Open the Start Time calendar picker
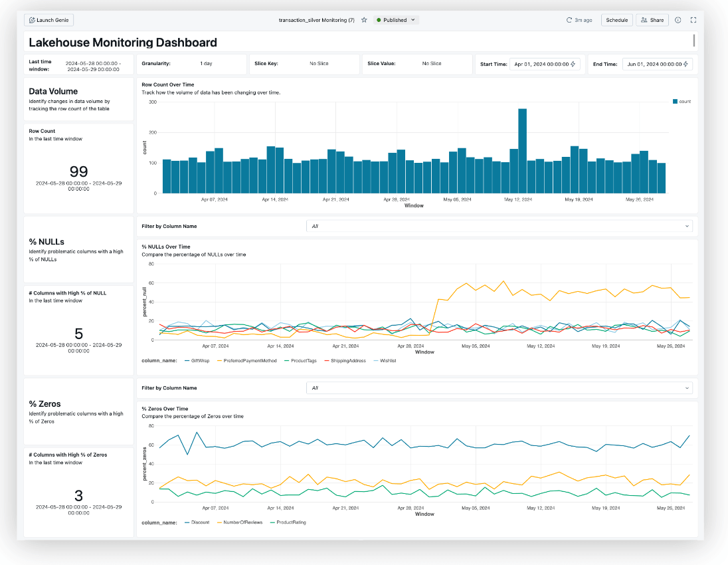 (x=574, y=64)
